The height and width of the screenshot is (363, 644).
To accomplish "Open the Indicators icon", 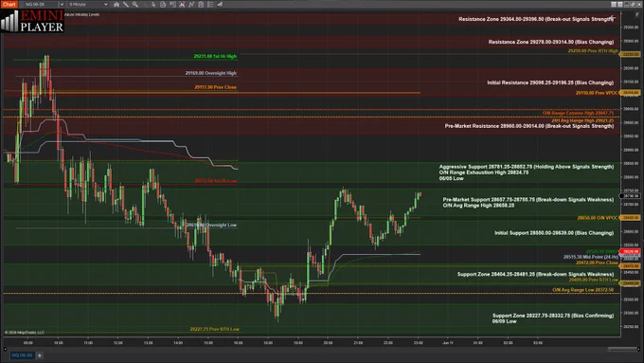I will coord(182,4).
